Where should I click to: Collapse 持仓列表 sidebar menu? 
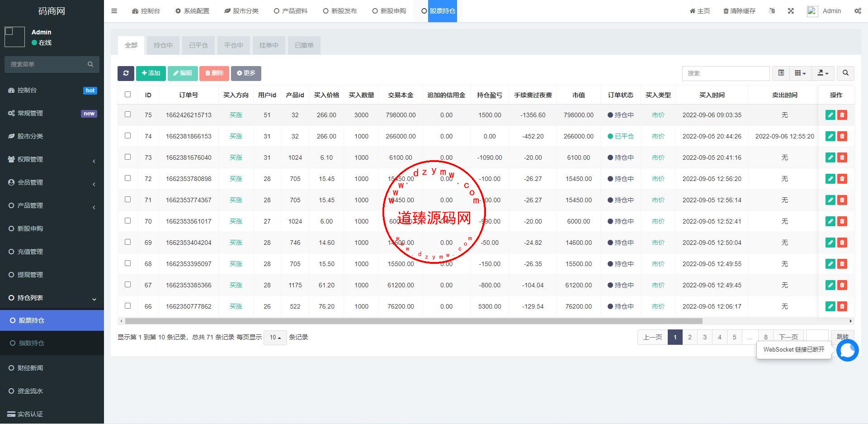(52, 298)
